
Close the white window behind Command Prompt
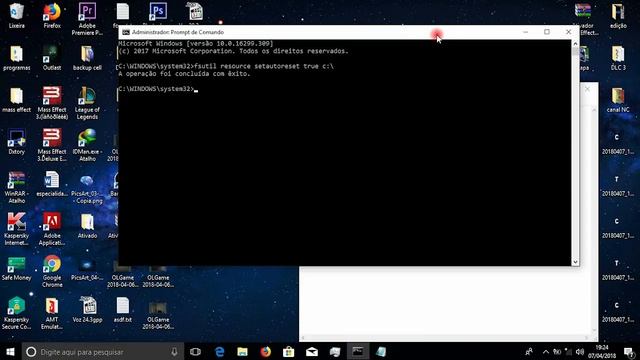(587, 89)
